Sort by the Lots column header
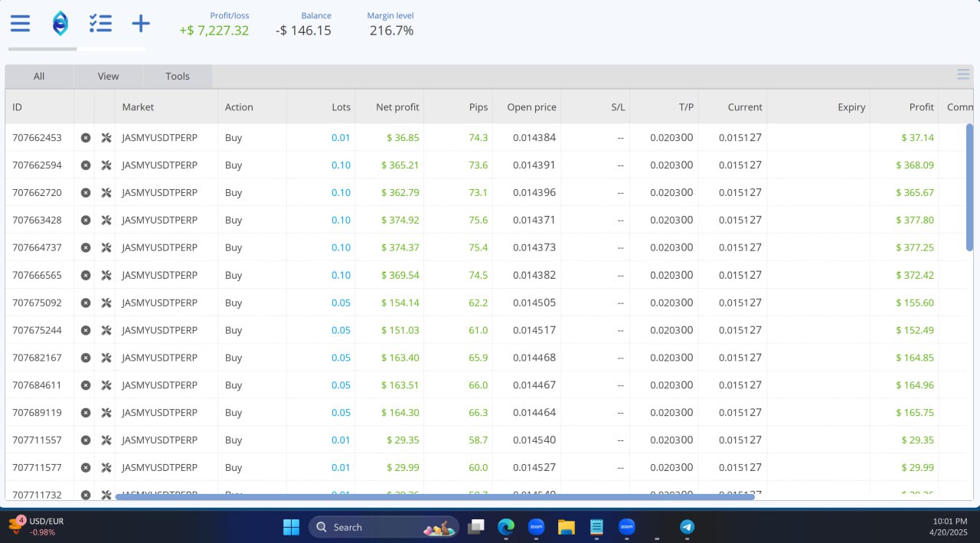The width and height of the screenshot is (980, 543). tap(321, 107)
